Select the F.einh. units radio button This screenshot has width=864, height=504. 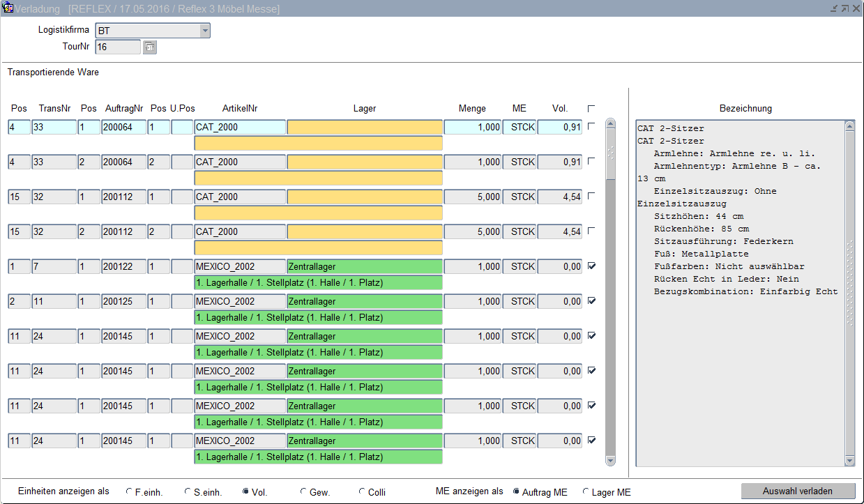(x=129, y=492)
